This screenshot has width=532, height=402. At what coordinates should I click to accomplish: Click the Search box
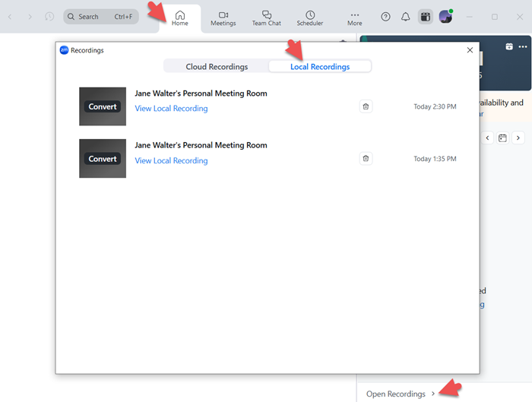tap(101, 17)
